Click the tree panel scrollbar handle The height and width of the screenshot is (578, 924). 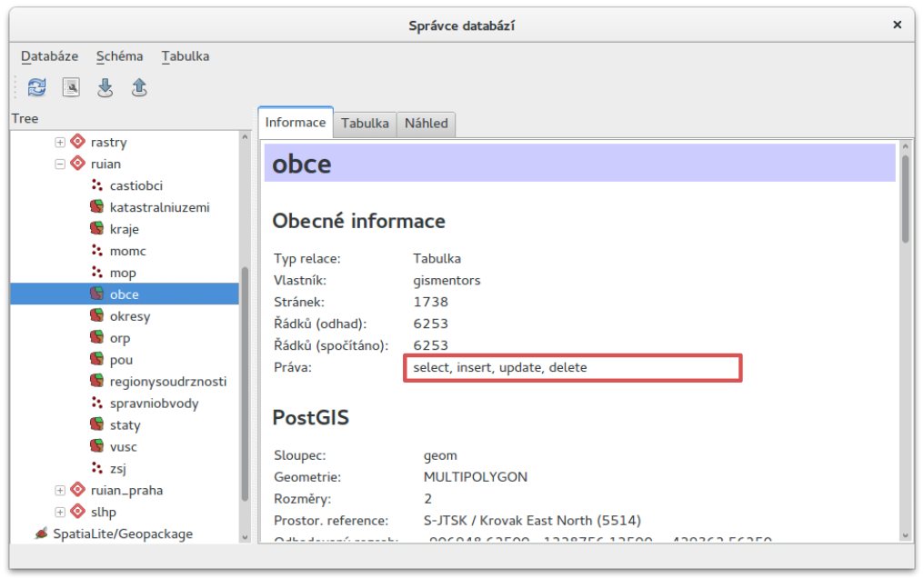coord(245,384)
